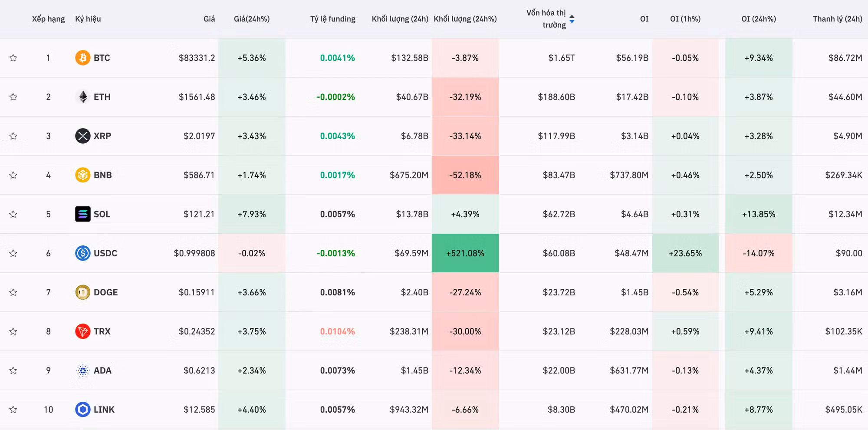The image size is (868, 430).
Task: Open the LINK symbol name link
Action: click(104, 410)
